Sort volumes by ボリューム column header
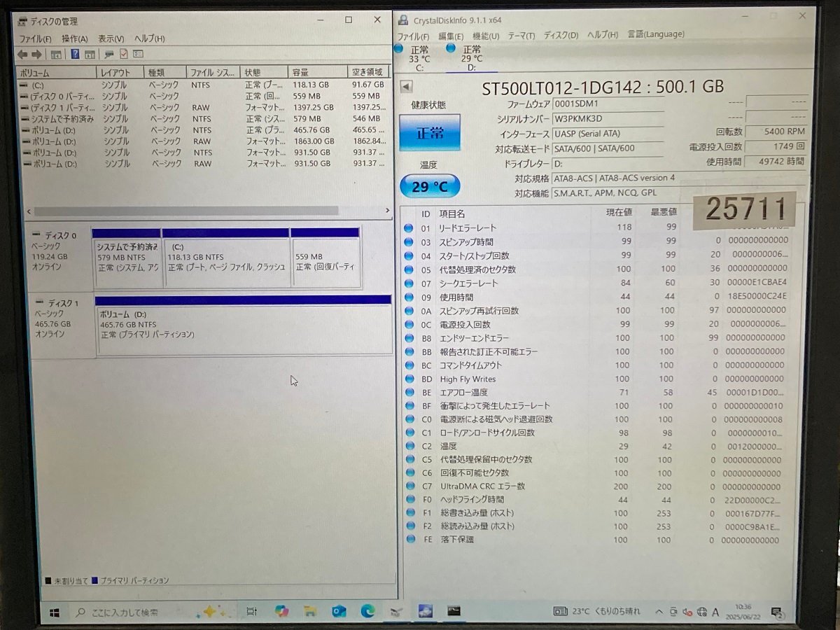This screenshot has height=630, width=840. tap(56, 73)
